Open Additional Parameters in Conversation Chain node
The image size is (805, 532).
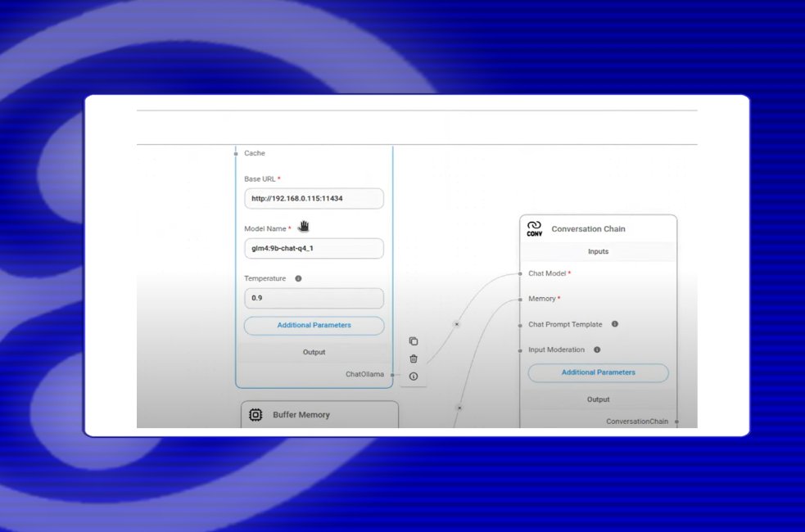598,372
